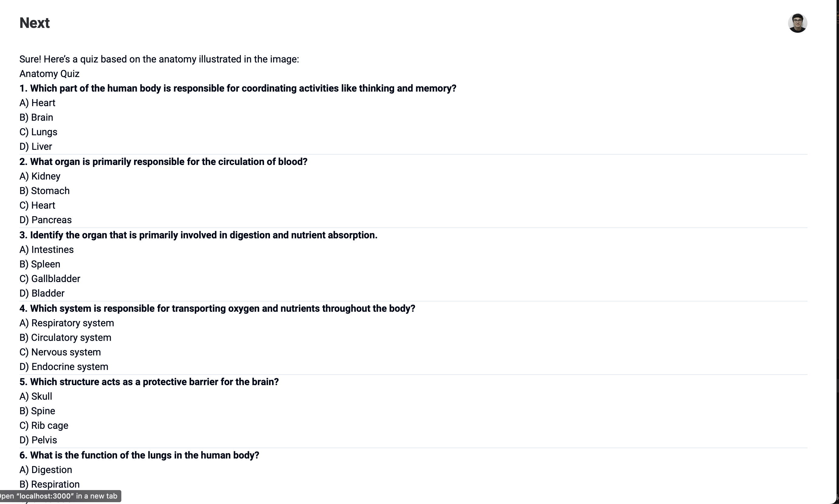Click the Anatomy Quiz title text
The height and width of the screenshot is (504, 839).
point(49,74)
